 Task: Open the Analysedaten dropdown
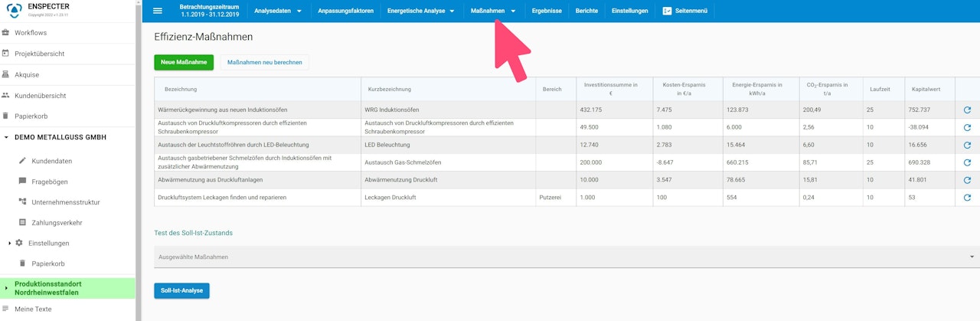[278, 11]
